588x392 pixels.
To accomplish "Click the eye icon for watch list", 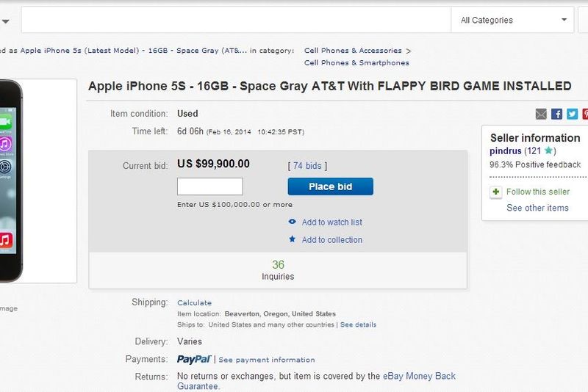I will click(293, 222).
